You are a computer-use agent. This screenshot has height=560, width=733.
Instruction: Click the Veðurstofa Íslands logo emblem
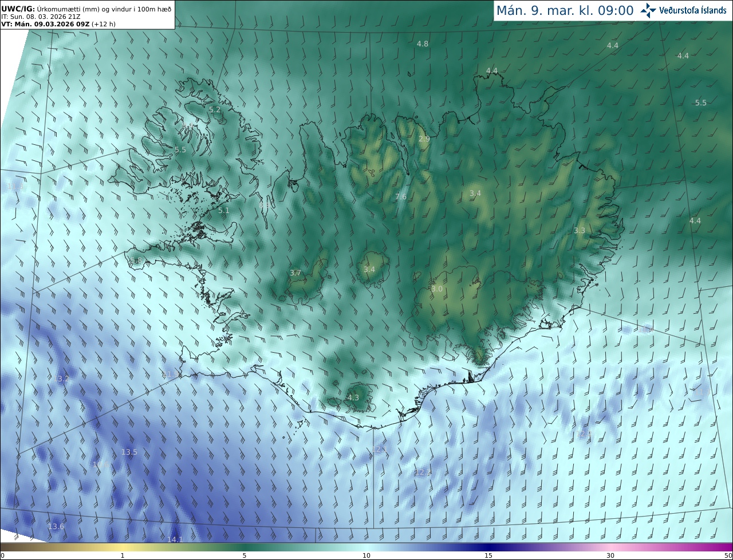click(x=648, y=10)
